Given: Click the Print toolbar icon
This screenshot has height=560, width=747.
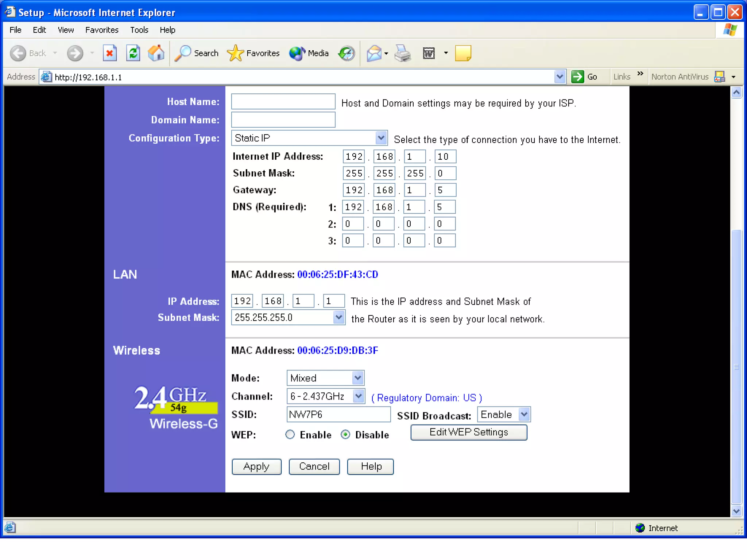Looking at the screenshot, I should pos(403,54).
